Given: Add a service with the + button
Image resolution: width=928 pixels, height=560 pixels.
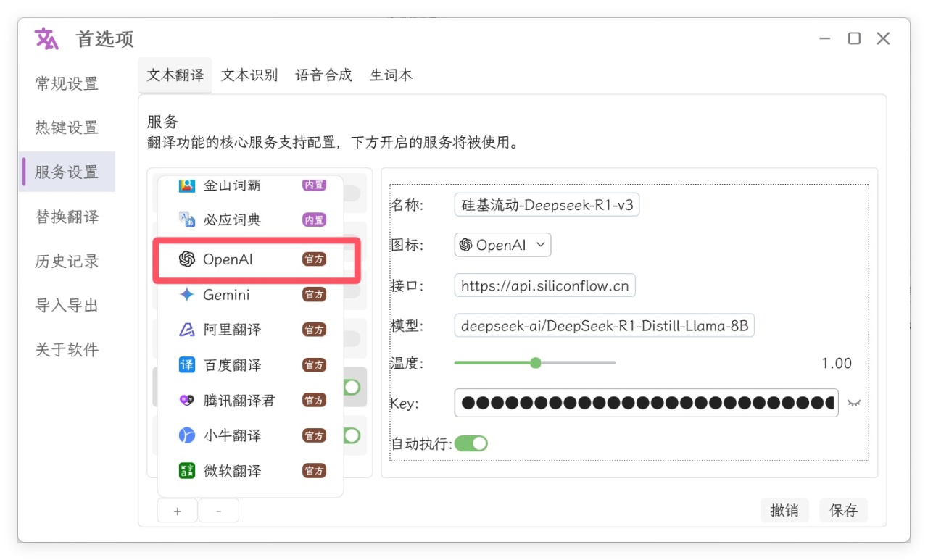Looking at the screenshot, I should [x=178, y=511].
